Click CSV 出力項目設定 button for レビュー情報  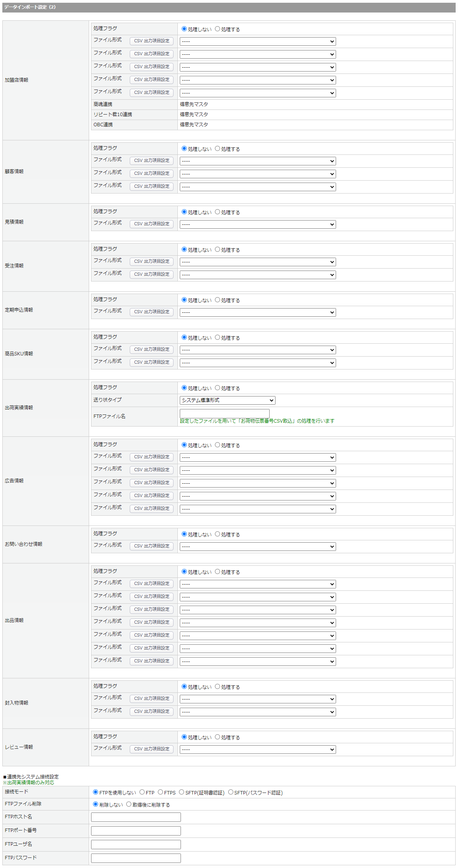click(152, 749)
